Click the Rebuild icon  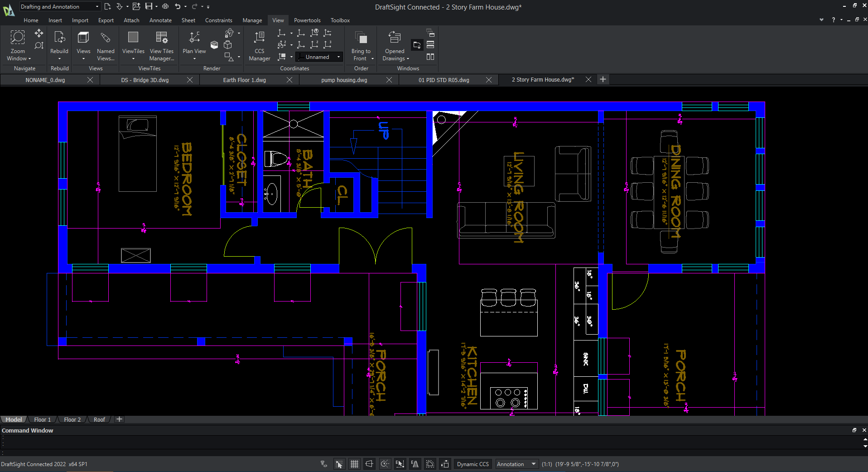(x=59, y=38)
